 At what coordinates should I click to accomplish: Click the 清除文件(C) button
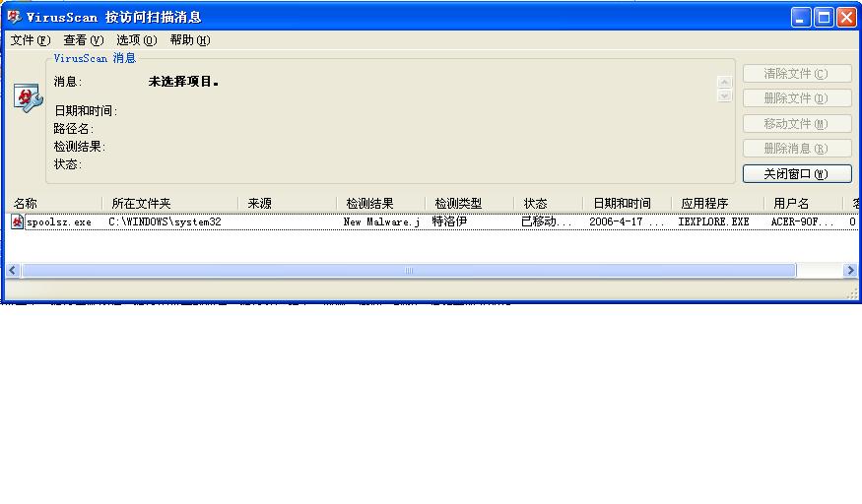(x=797, y=74)
